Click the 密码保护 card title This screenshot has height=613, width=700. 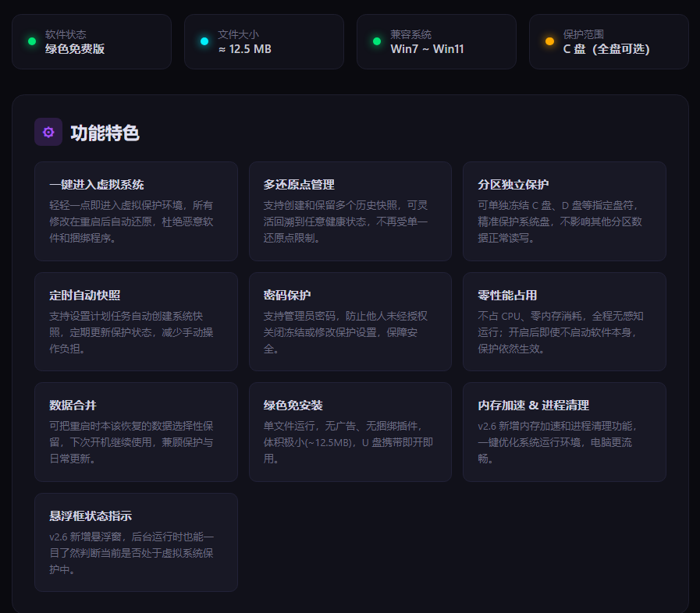click(x=286, y=296)
